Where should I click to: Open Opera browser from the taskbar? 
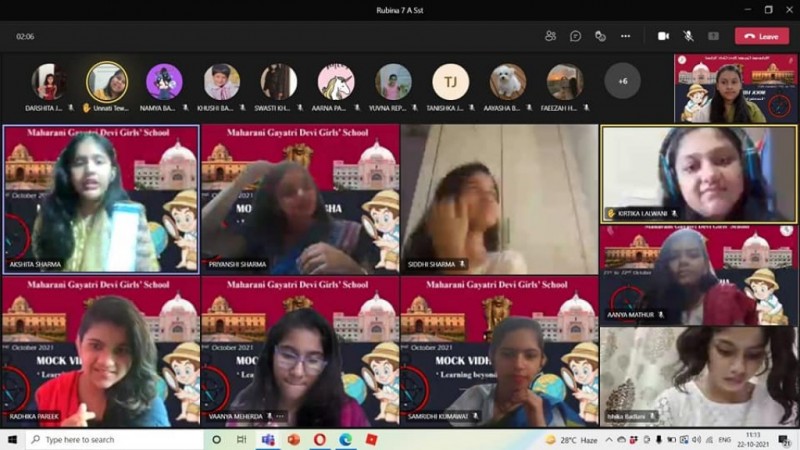[x=320, y=439]
